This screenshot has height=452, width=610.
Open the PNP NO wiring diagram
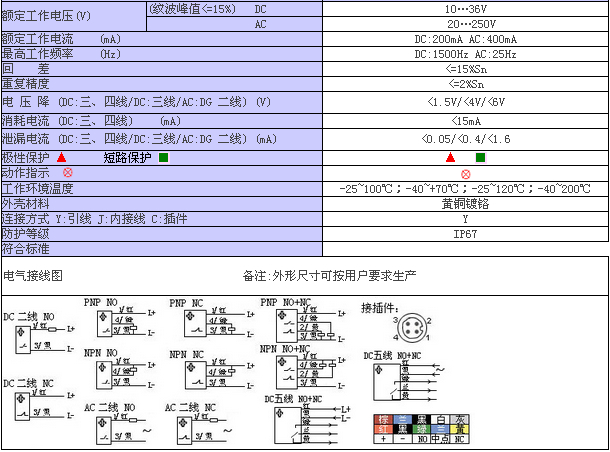tap(120, 318)
